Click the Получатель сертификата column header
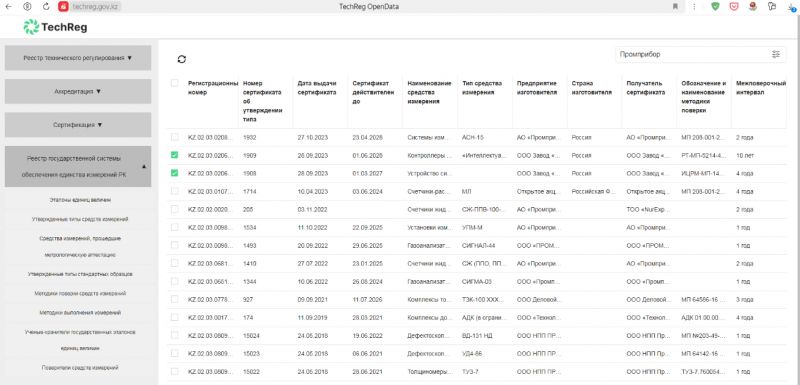 click(645, 88)
